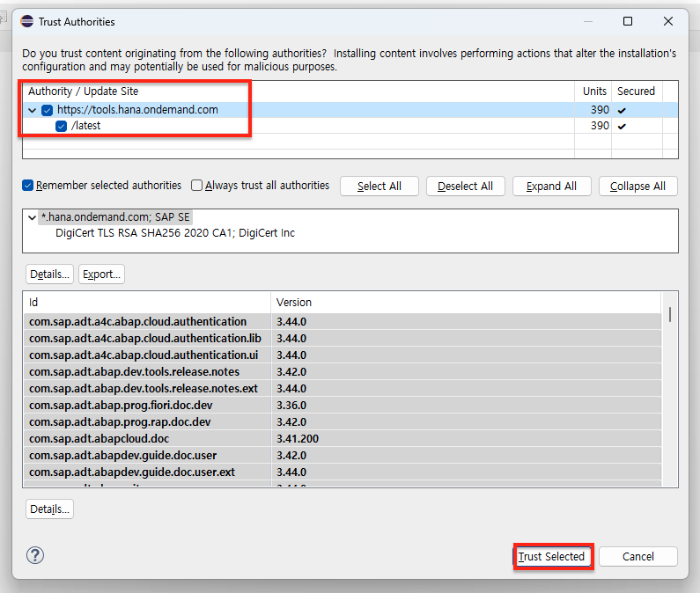Select the *.hana.ondemand.com; SAP SE certificate
This screenshot has width=700, height=593.
click(x=115, y=217)
